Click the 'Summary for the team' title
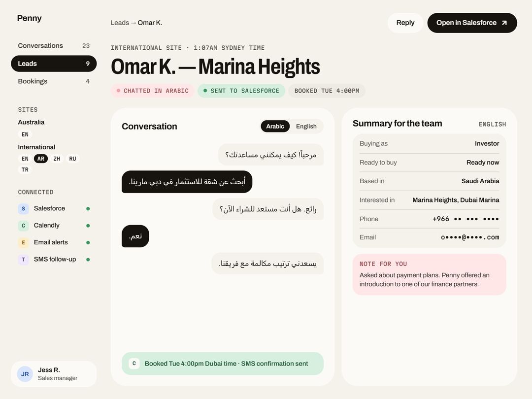 (398, 123)
